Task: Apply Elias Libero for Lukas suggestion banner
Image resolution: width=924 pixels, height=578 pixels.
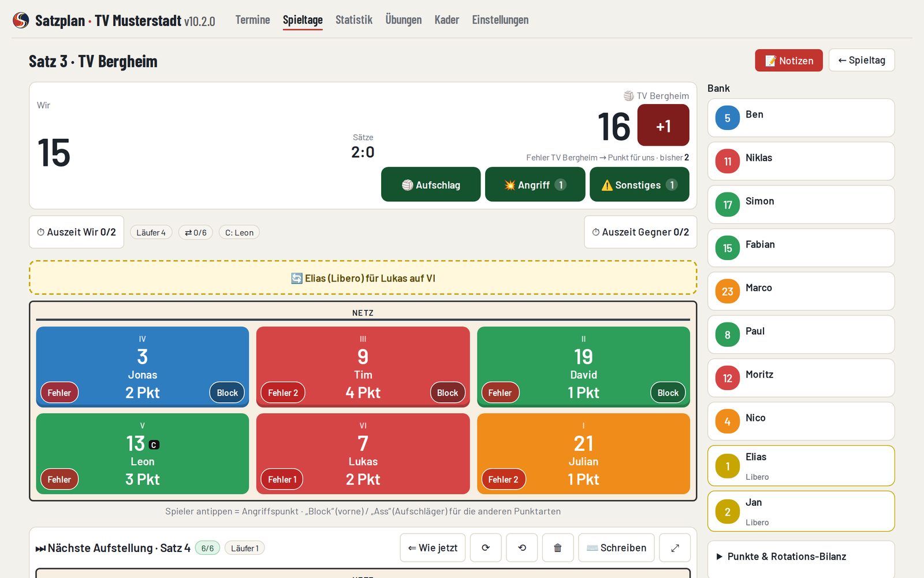Action: [x=363, y=278]
